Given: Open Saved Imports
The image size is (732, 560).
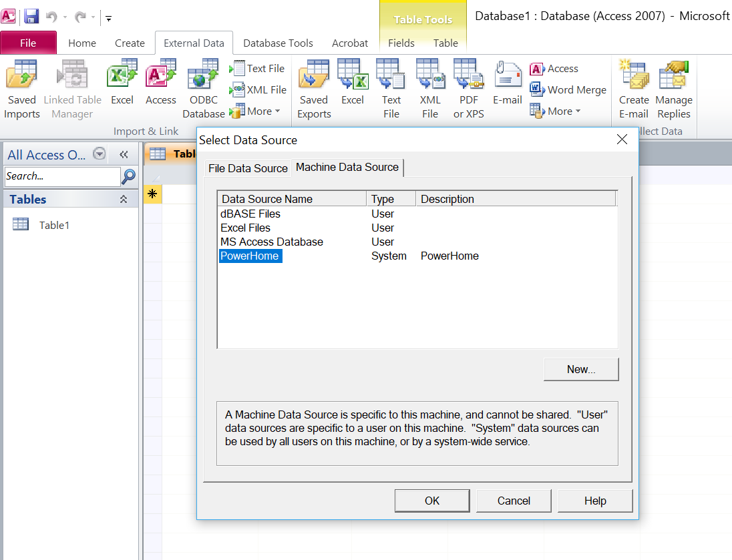Looking at the screenshot, I should click(22, 89).
